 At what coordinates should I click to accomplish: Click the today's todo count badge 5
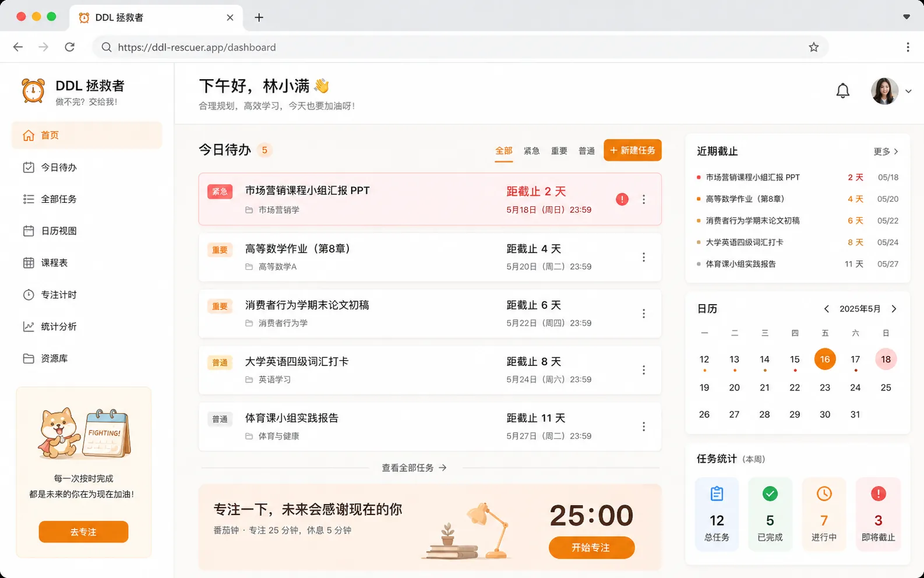tap(264, 150)
